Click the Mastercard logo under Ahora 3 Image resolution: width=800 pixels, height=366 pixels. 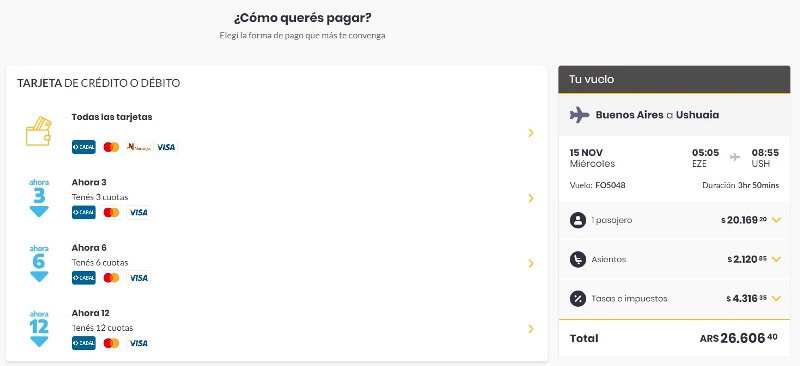tap(111, 212)
